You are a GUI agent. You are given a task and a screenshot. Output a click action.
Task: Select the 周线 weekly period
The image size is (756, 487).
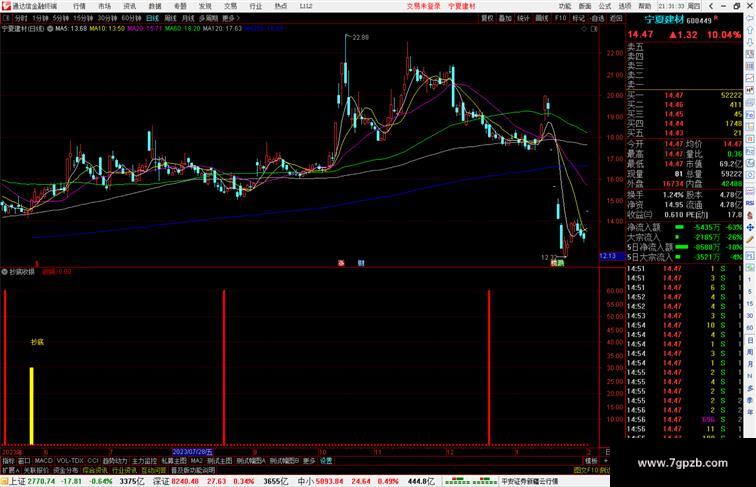click(170, 18)
